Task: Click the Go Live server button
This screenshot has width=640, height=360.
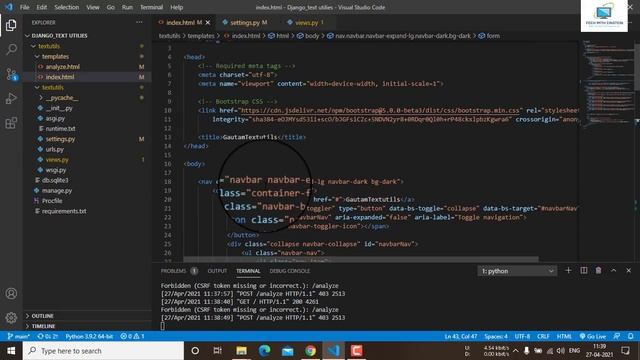Action: point(593,336)
